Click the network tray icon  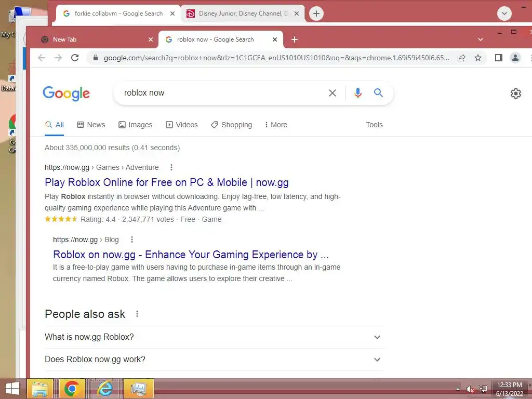pos(483,389)
